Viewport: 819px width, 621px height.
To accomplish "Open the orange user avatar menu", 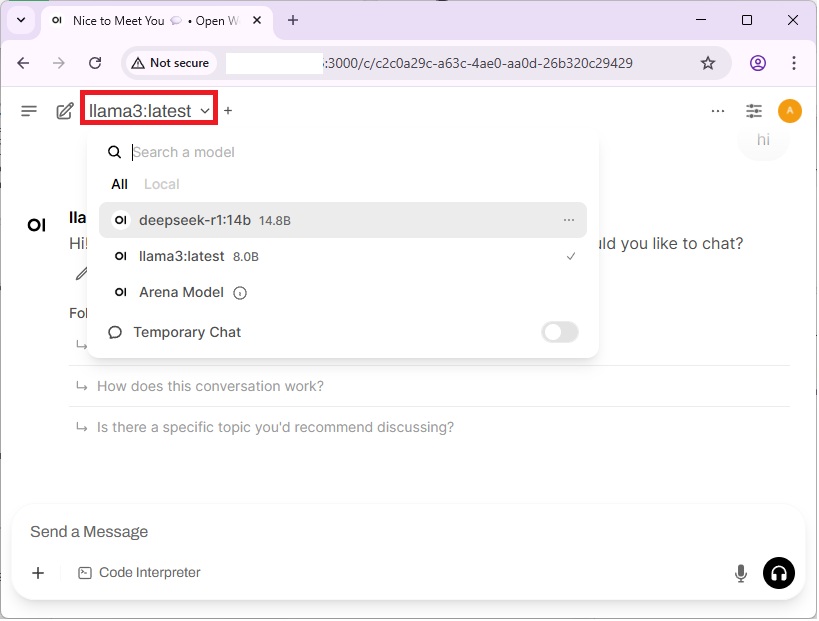I will click(x=789, y=111).
